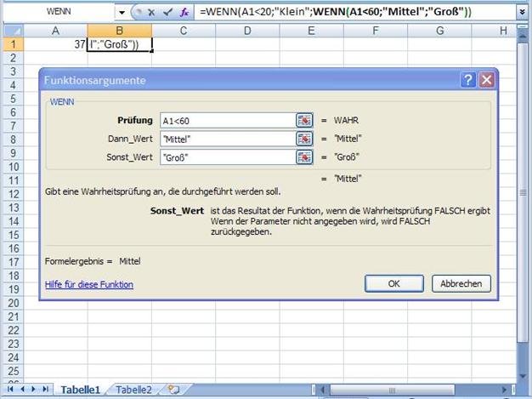Click range selector icon beside Dann_Wert
Image resolution: width=532 pixels, height=399 pixels.
[304, 139]
